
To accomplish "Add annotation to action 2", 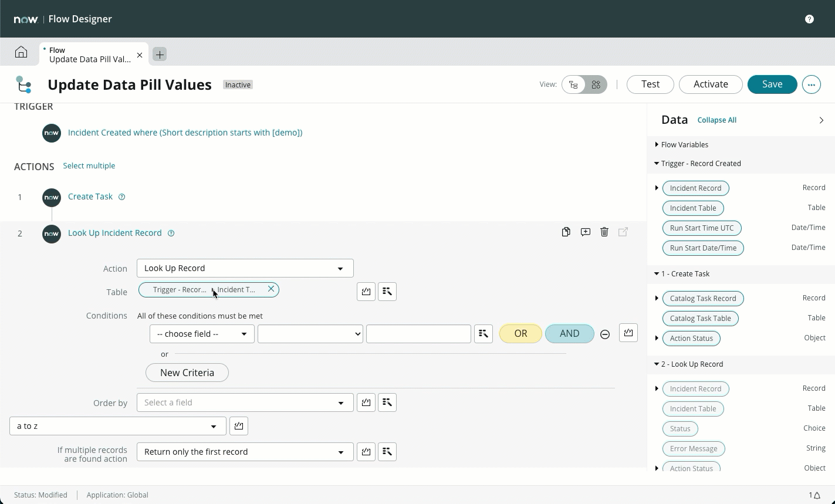I will pos(585,232).
